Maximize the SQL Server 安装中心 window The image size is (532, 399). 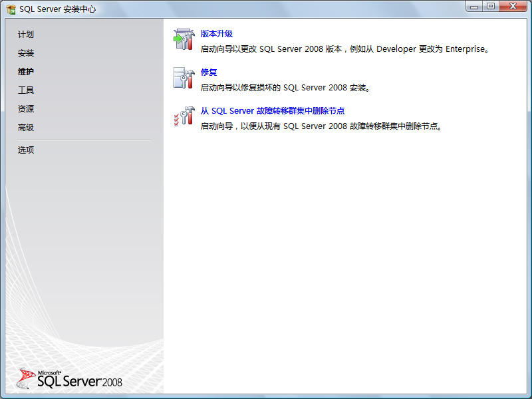491,7
